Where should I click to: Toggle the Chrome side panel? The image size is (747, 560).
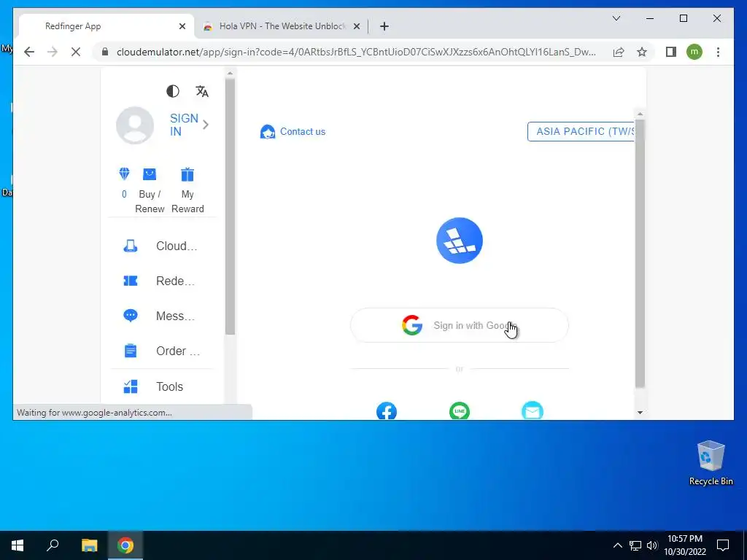tap(671, 52)
